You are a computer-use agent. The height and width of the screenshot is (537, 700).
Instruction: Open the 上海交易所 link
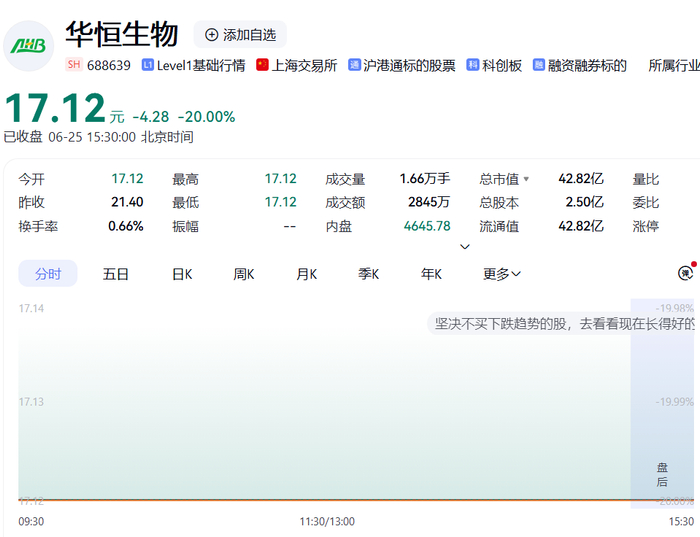tap(304, 65)
